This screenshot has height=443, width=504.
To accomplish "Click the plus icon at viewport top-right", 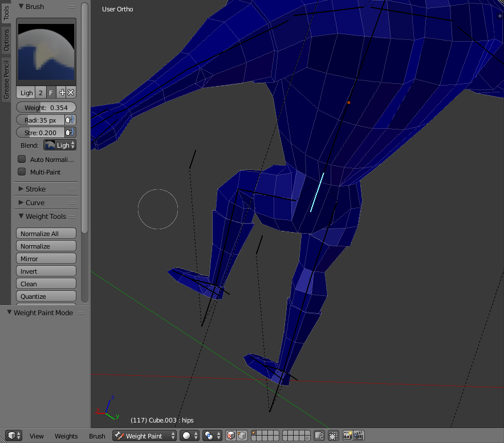I will 500,15.
